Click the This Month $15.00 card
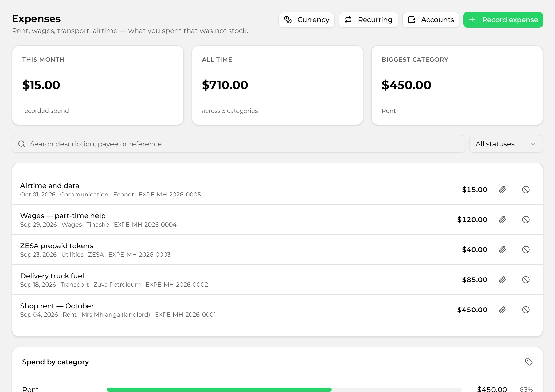Image resolution: width=555 pixels, height=392 pixels. pos(98,85)
